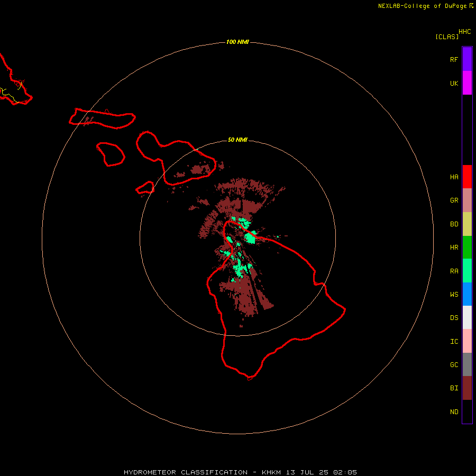Click the ND legend label
The image size is (476, 476).
(x=454, y=412)
